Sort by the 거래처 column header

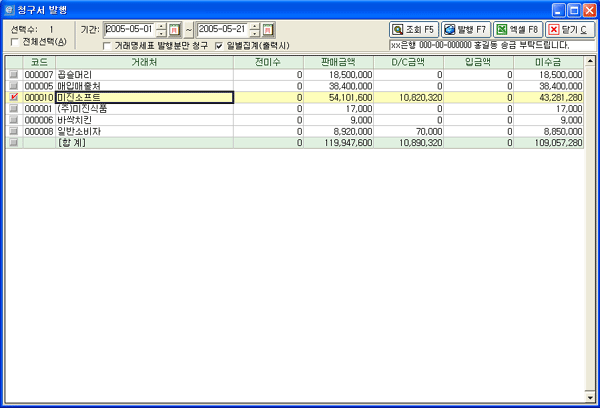pyautogui.click(x=144, y=62)
